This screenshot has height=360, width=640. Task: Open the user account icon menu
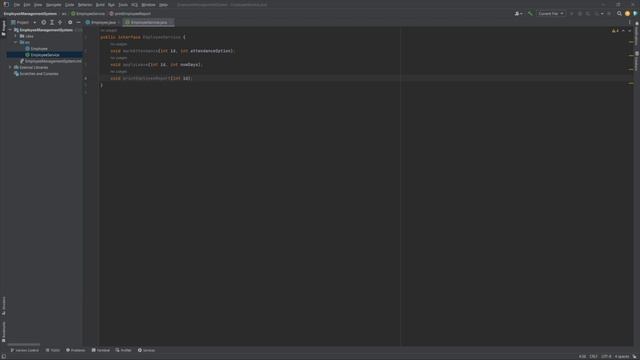coord(518,13)
